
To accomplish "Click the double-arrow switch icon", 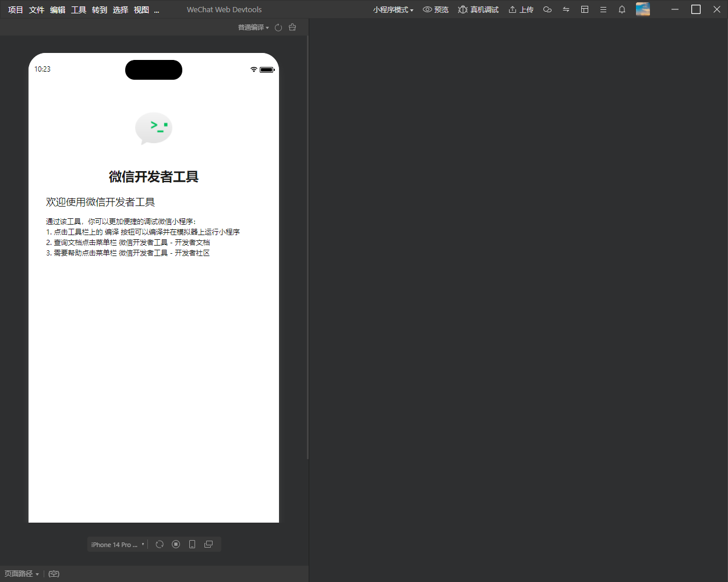I will [566, 10].
